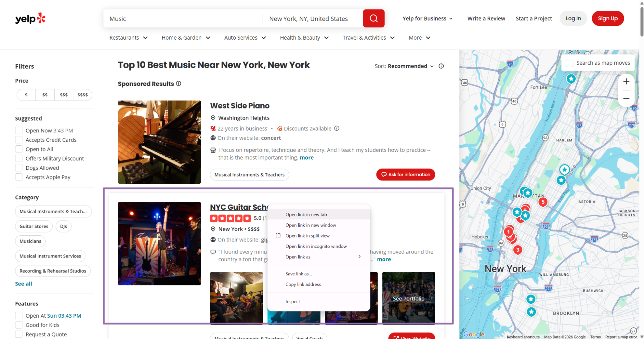Select Save link as... menu entry
The image size is (644, 339).
319,274
